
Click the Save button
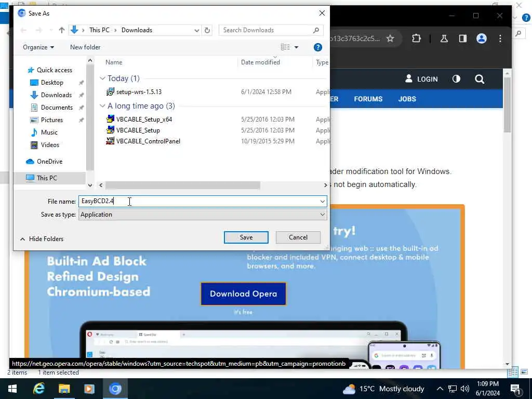(246, 237)
